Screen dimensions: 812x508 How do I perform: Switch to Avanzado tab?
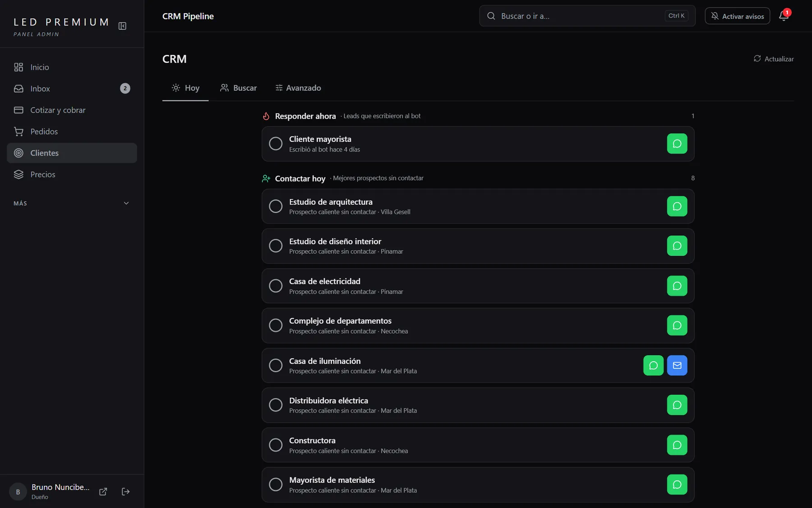click(x=298, y=88)
